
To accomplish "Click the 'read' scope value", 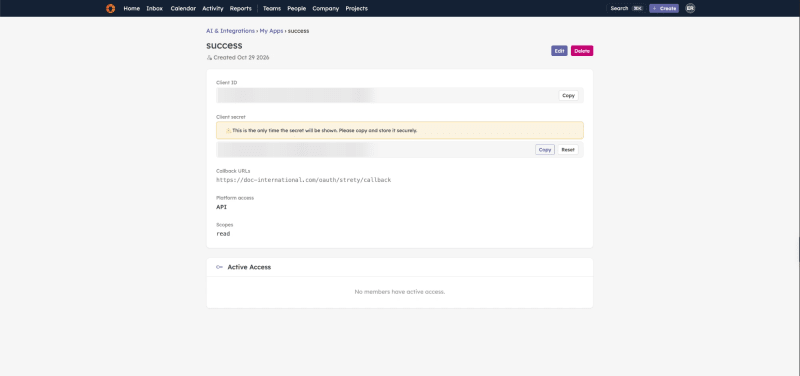I will tap(223, 234).
